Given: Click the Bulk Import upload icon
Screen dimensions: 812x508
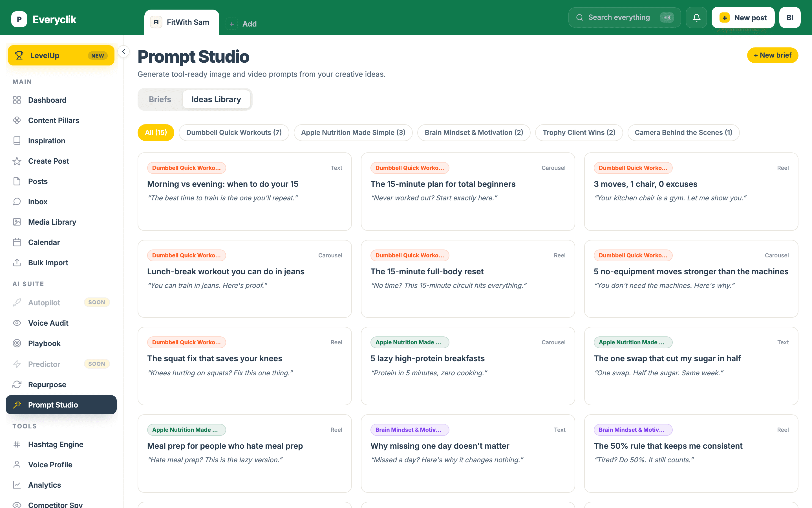Looking at the screenshot, I should (17, 263).
